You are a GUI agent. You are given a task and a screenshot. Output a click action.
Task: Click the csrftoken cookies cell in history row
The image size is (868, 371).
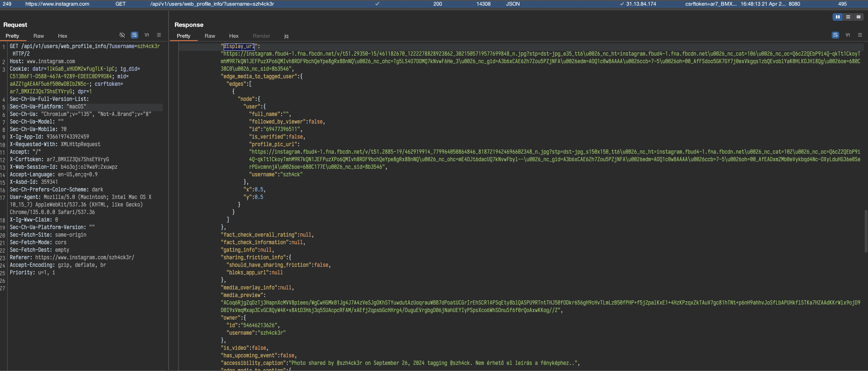pyautogui.click(x=711, y=4)
